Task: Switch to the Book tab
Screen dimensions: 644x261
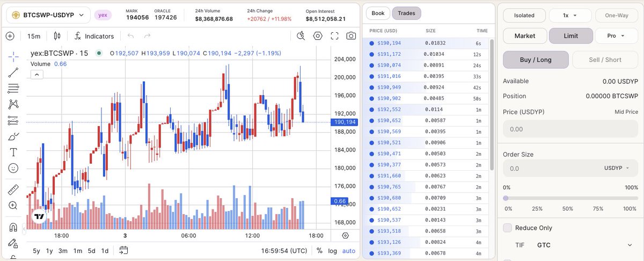Action: (x=378, y=13)
